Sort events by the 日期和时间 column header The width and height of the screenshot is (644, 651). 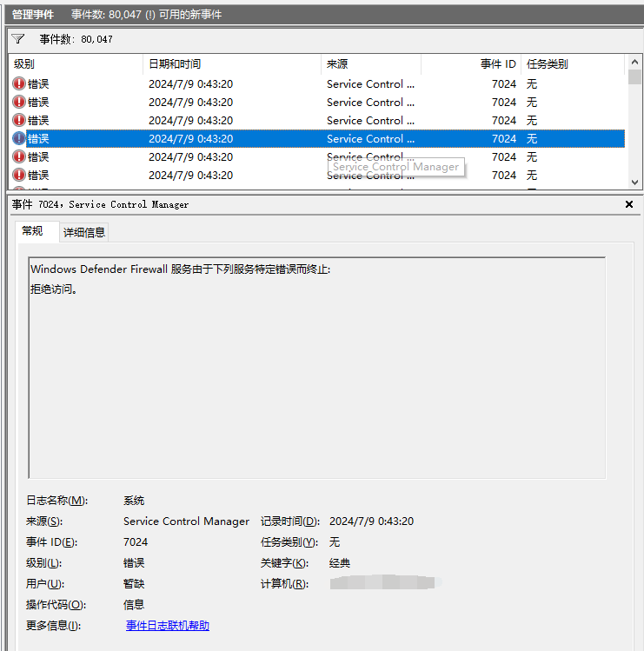click(232, 64)
